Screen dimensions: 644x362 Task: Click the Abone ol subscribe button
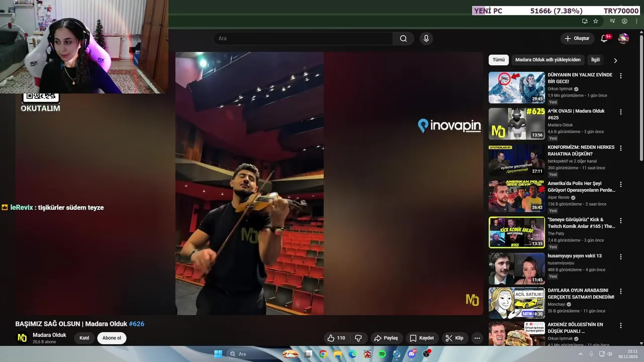[112, 338]
